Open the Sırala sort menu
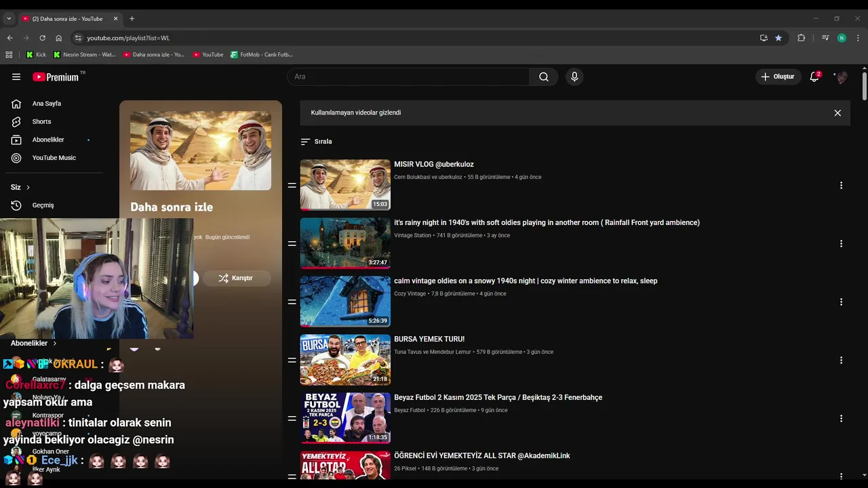This screenshot has width=868, height=488. [317, 142]
